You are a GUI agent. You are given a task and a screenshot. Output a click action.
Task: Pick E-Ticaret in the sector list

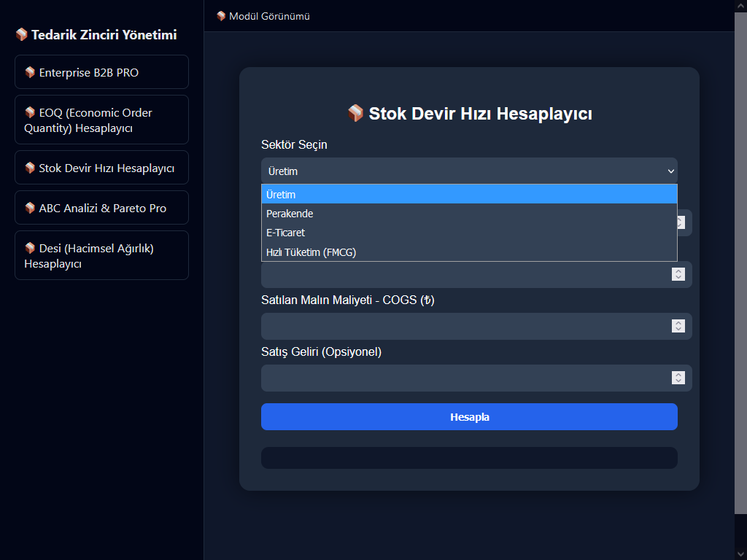click(469, 233)
